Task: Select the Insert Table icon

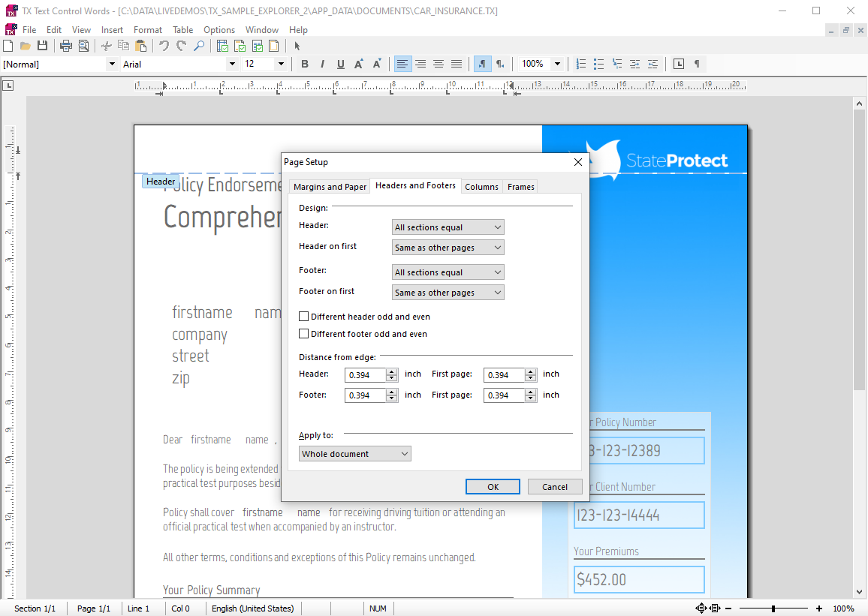Action: (222, 45)
